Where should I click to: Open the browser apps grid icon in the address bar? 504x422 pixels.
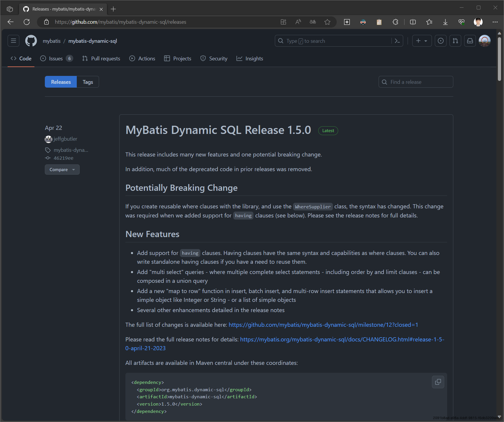(283, 22)
